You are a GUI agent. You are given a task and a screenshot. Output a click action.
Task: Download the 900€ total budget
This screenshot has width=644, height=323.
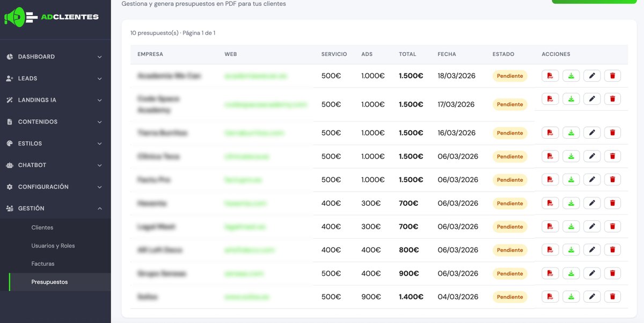point(571,274)
